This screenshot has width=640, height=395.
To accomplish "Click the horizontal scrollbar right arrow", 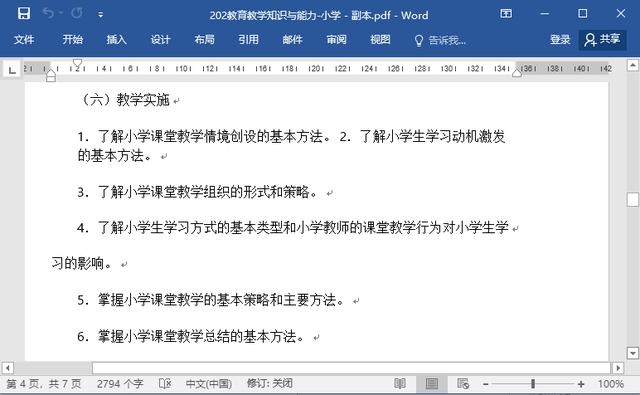I will (x=618, y=368).
